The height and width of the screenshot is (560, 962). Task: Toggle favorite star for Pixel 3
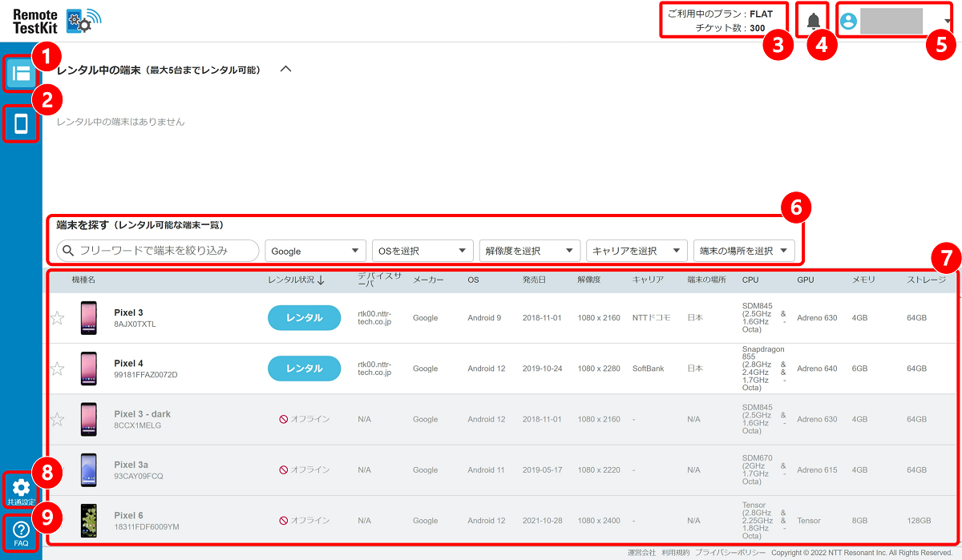(x=57, y=318)
